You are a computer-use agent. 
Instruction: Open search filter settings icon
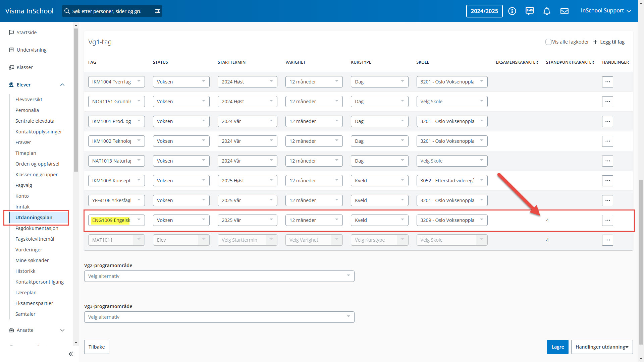click(157, 11)
